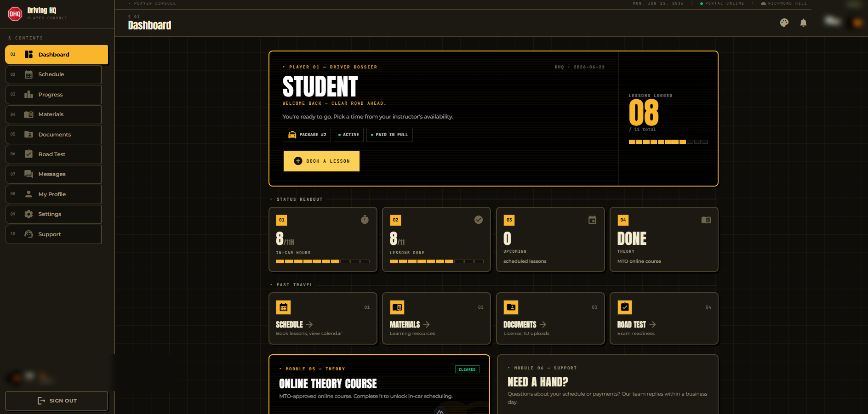Open the theme palette icon

pos(784,23)
